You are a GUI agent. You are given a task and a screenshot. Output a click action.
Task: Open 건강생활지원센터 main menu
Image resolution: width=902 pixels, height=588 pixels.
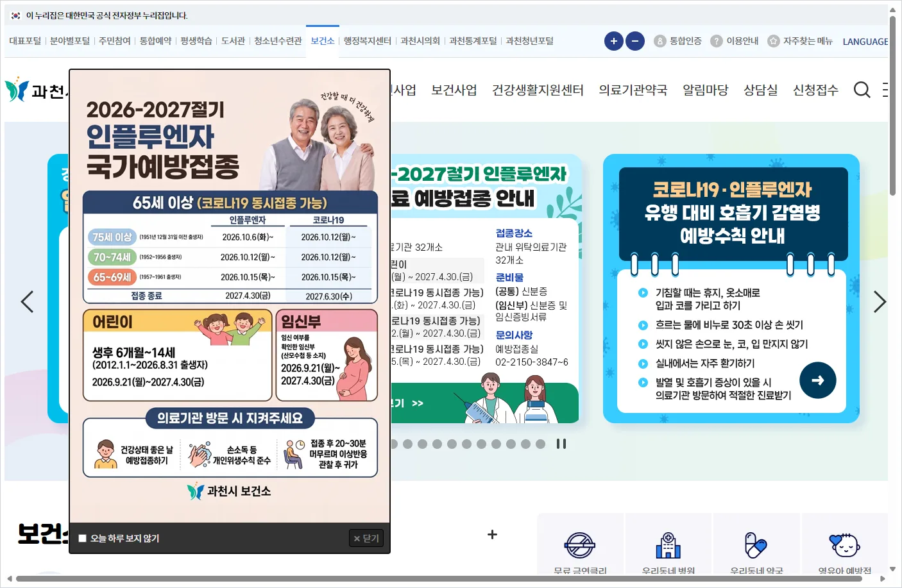[x=538, y=90]
